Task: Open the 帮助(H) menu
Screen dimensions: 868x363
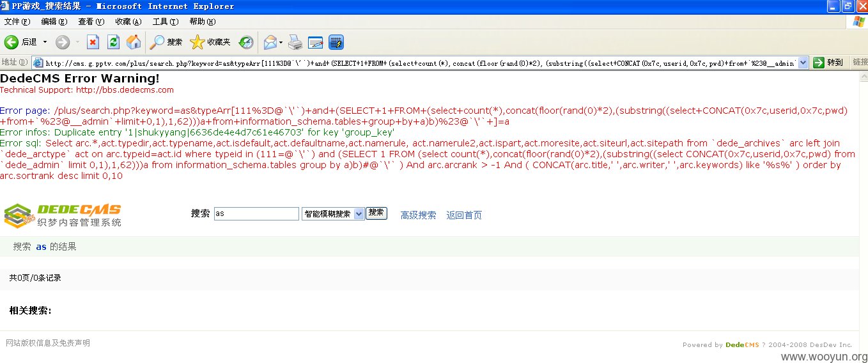Action: (x=203, y=22)
